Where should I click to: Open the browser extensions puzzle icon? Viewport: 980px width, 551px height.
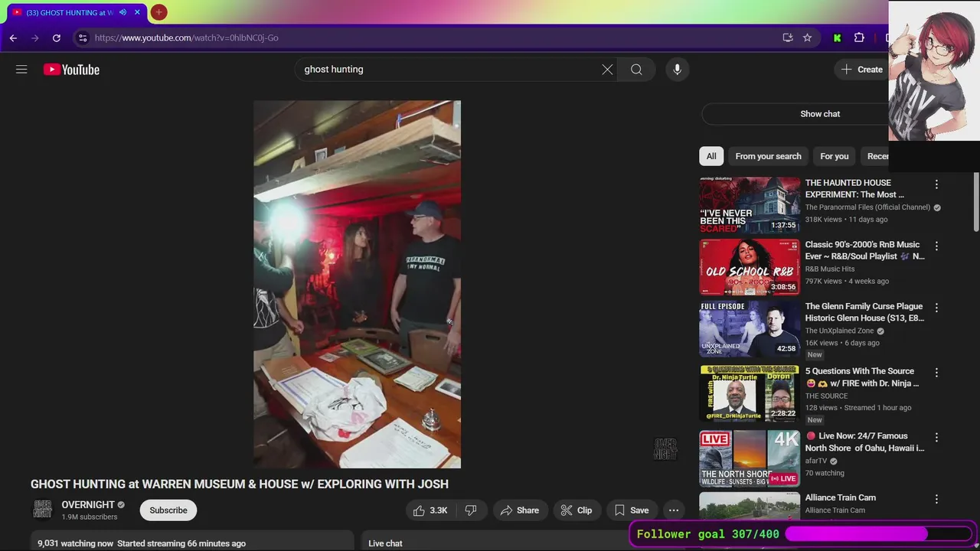pyautogui.click(x=859, y=37)
